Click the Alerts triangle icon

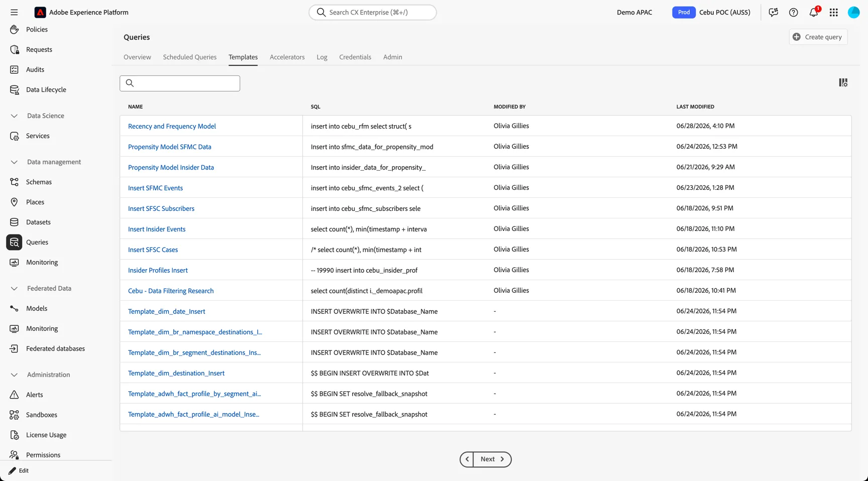pyautogui.click(x=14, y=395)
